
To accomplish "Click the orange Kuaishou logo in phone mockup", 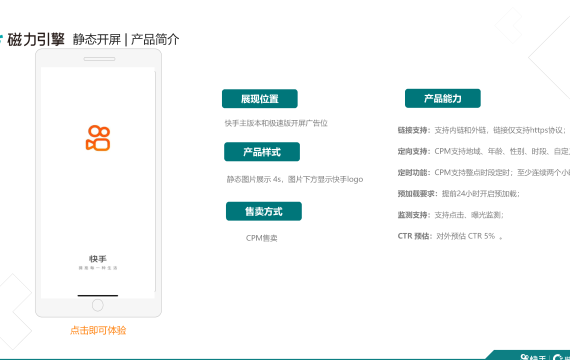I will tap(98, 138).
